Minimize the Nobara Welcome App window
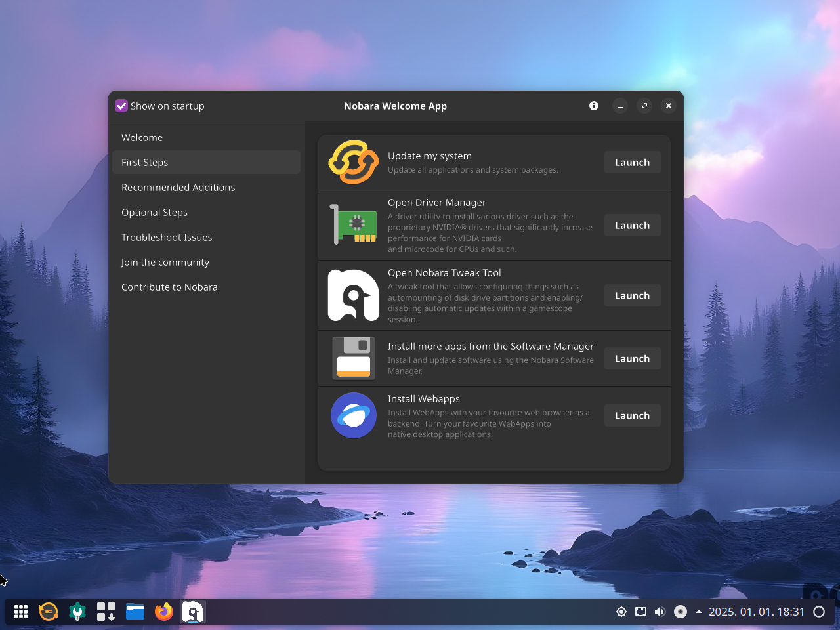The height and width of the screenshot is (630, 840). (620, 106)
